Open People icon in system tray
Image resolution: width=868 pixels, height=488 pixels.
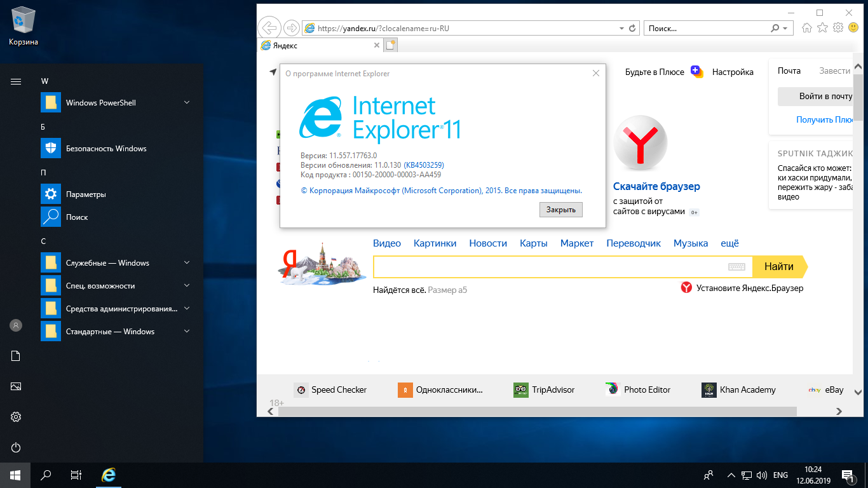click(x=708, y=475)
